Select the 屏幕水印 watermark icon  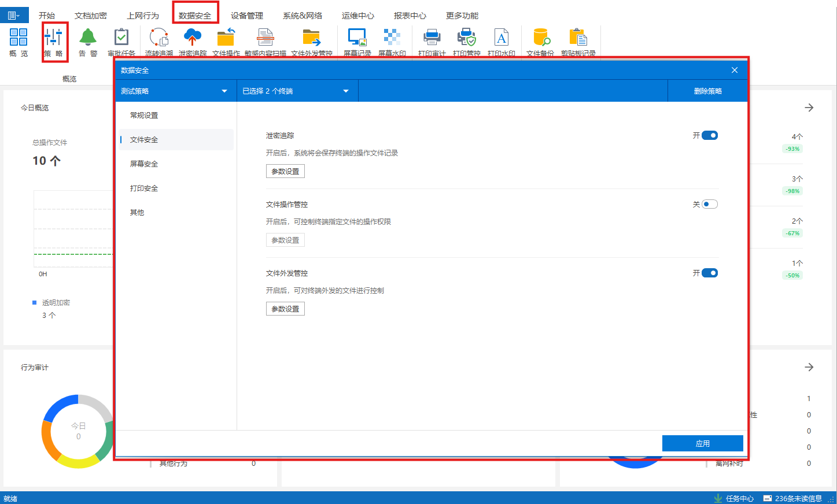[392, 40]
